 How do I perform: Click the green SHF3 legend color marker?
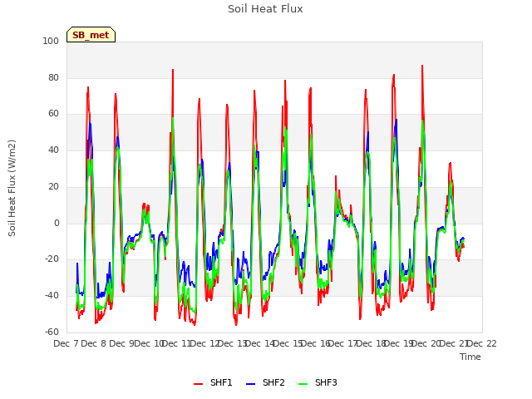coord(303,384)
